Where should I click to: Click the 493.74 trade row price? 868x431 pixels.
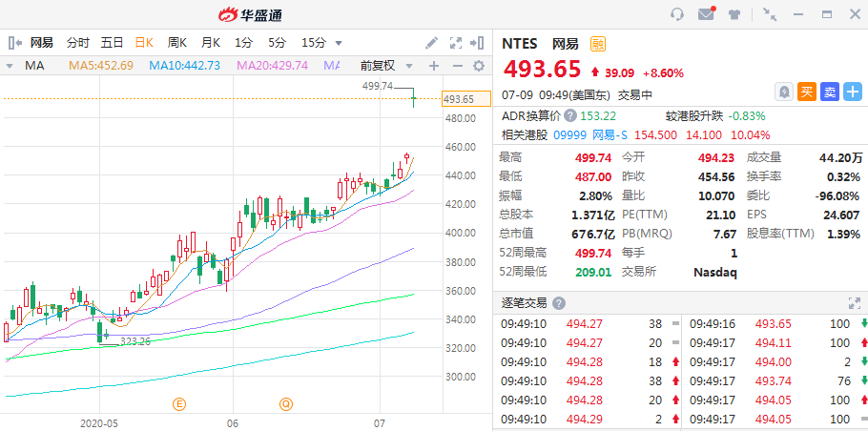click(774, 381)
